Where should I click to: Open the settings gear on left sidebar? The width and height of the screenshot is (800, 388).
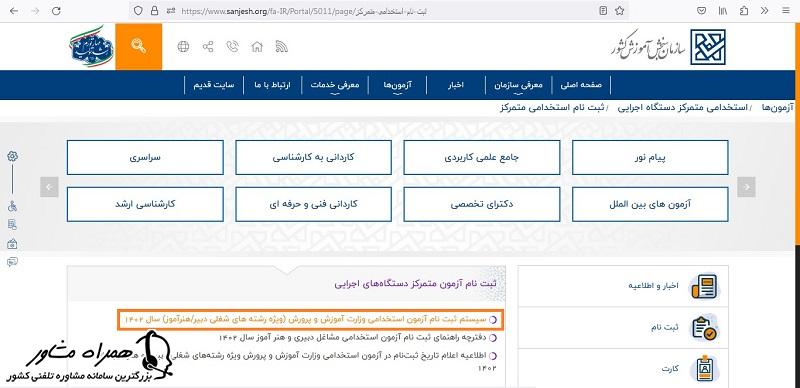coord(13,156)
